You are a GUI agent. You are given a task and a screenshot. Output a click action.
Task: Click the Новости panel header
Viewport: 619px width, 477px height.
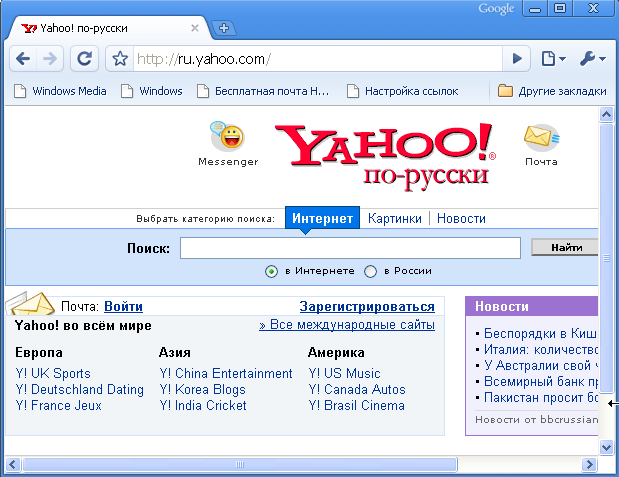[x=532, y=306]
